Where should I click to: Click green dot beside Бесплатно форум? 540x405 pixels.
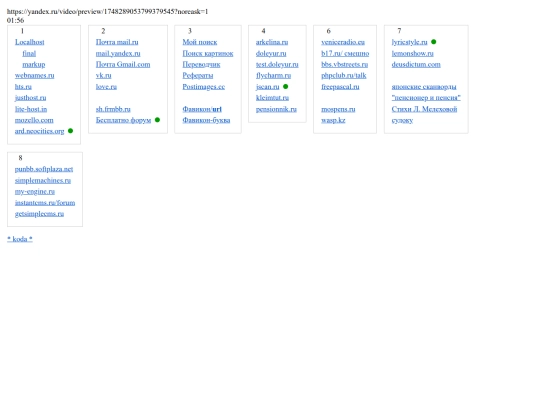[x=157, y=120]
